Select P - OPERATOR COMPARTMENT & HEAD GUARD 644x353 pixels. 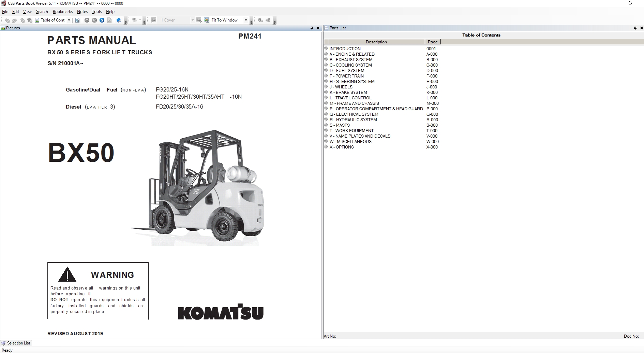(376, 109)
